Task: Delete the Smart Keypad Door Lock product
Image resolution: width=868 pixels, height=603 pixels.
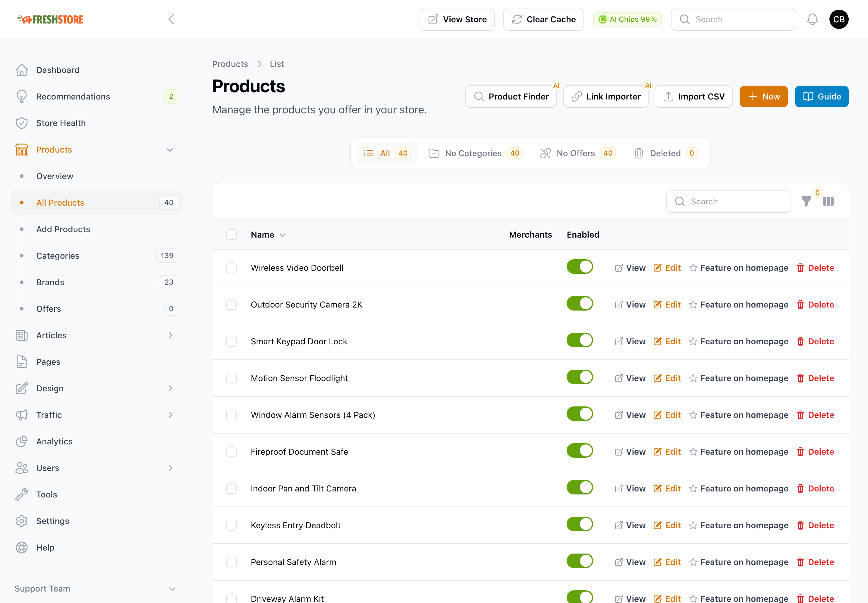Action: point(815,341)
